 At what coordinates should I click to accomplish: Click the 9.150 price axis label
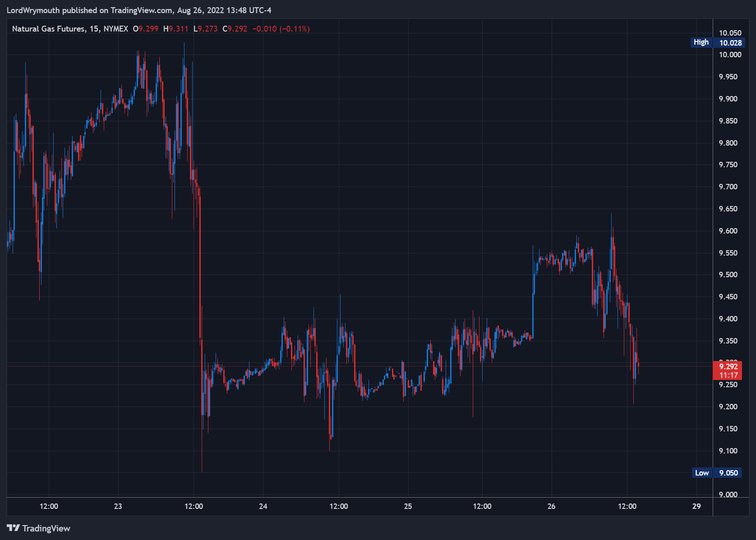(728, 429)
